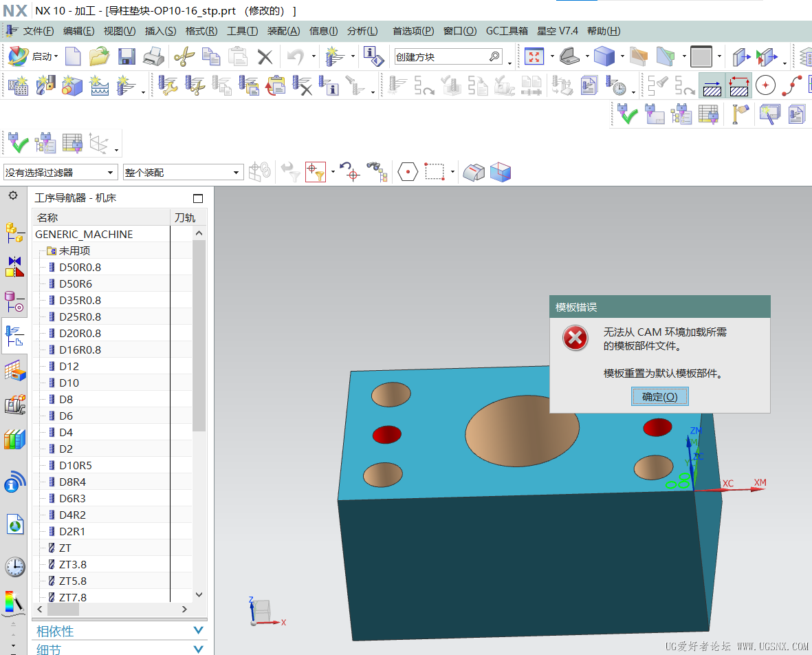The width and height of the screenshot is (812, 655).
Task: Select the D50R0.8 tool in navigator
Action: [80, 267]
